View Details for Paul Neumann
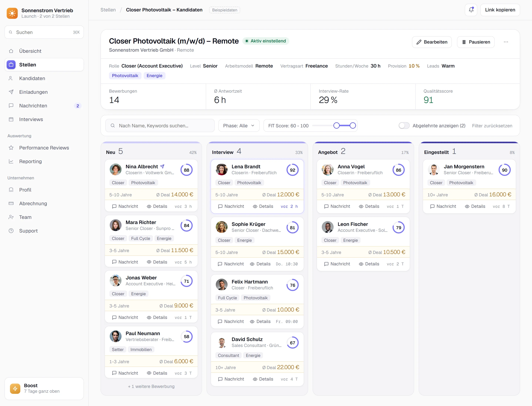The height and width of the screenshot is (406, 532). coord(157,373)
